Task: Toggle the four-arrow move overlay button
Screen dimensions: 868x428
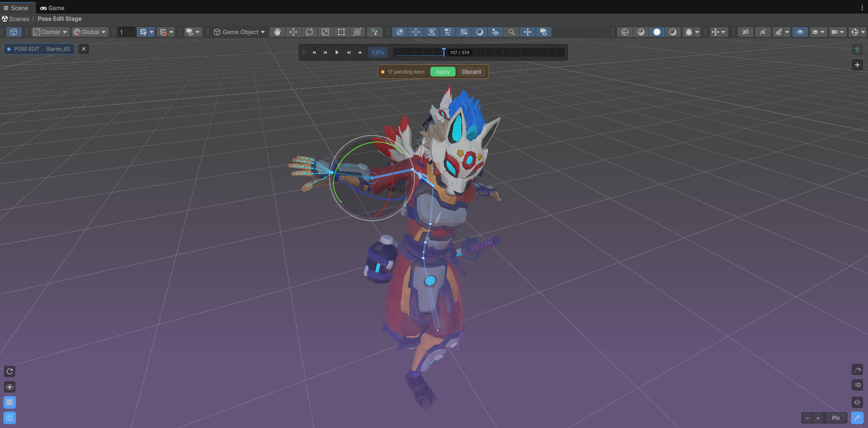Action: (x=416, y=32)
